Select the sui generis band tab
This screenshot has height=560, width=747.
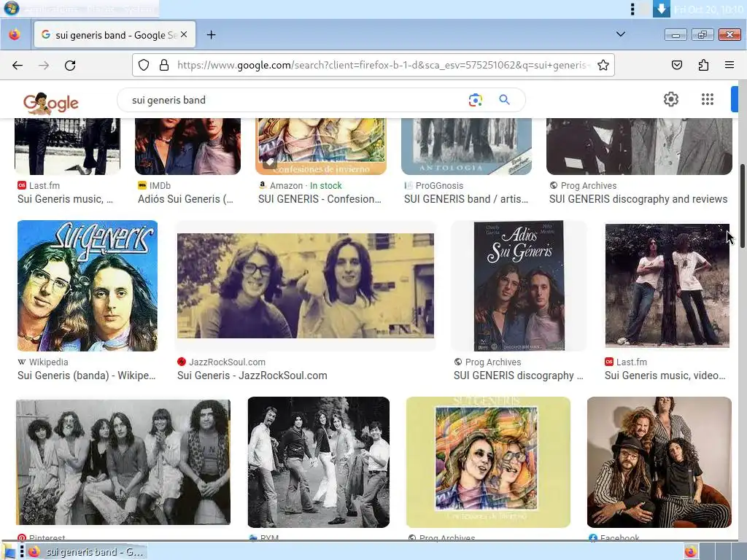click(x=115, y=35)
